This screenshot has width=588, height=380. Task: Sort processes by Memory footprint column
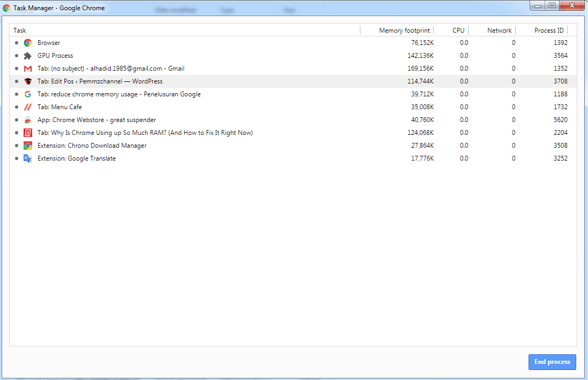404,31
